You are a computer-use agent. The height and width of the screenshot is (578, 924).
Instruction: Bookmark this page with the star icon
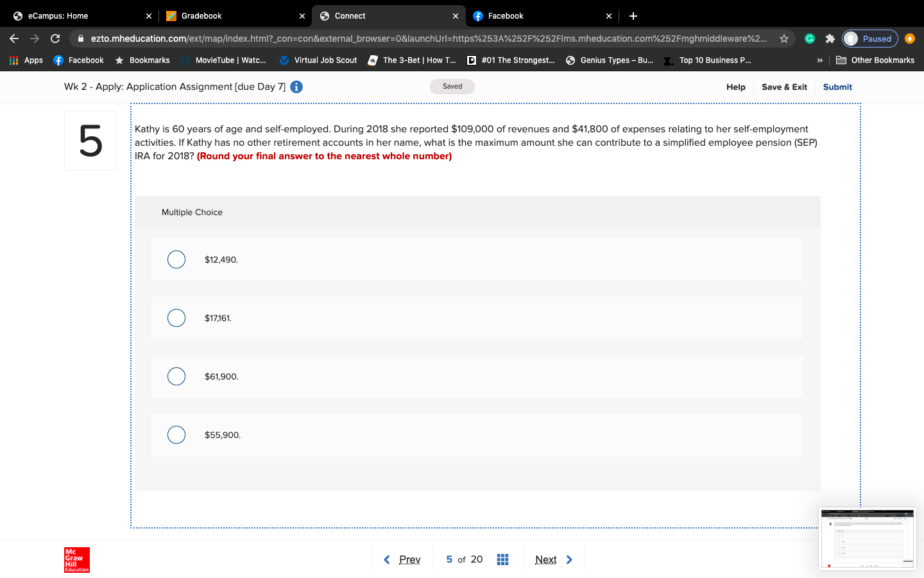click(784, 39)
